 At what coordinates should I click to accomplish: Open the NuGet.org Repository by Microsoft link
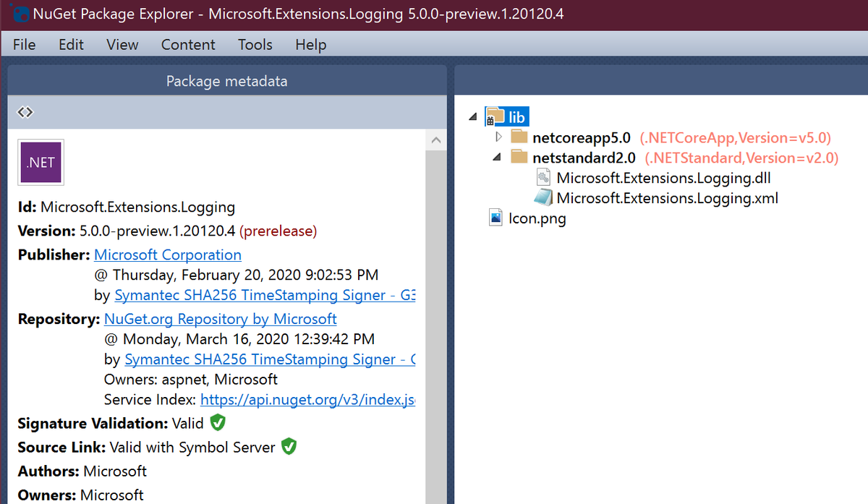tap(220, 318)
